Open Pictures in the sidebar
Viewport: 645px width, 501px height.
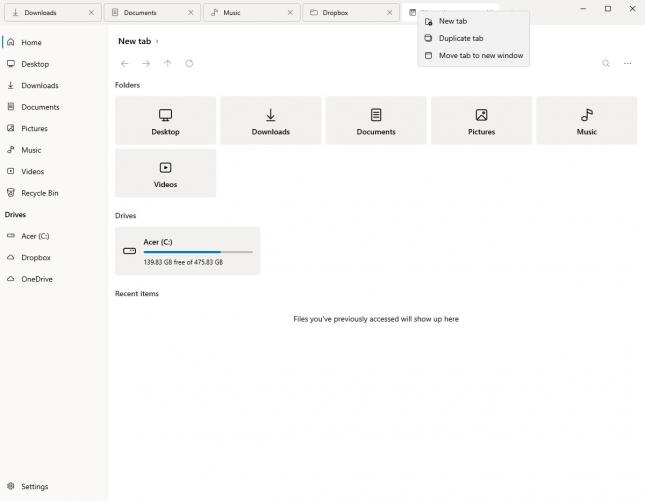(53, 128)
